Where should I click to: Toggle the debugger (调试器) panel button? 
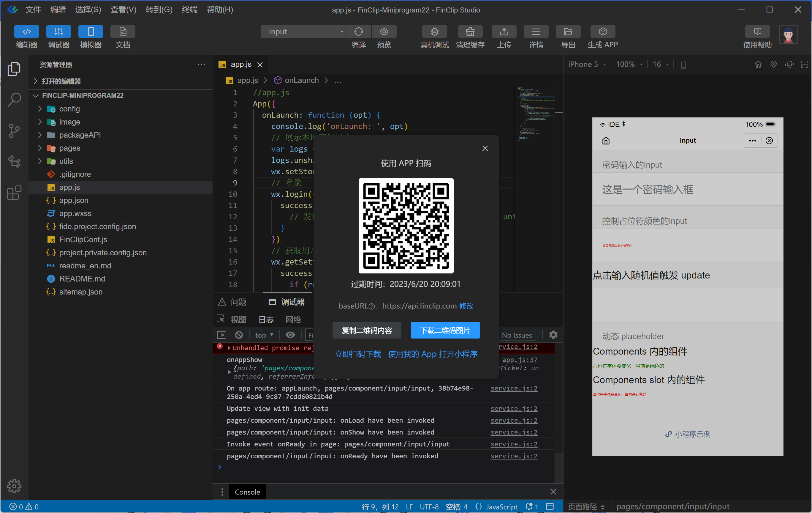pos(58,32)
